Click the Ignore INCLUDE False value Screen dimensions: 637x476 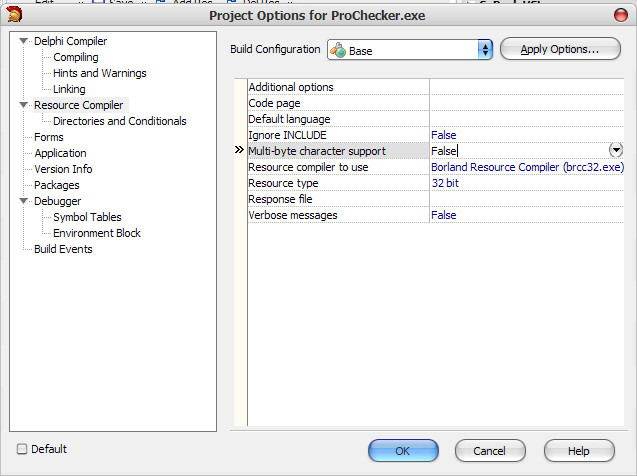tap(444, 135)
